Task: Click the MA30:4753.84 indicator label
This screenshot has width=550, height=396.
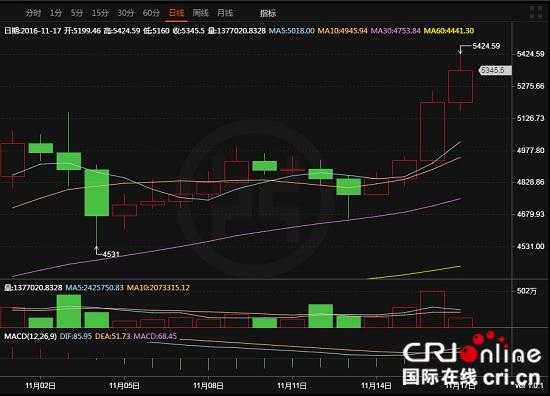Action: [x=395, y=31]
